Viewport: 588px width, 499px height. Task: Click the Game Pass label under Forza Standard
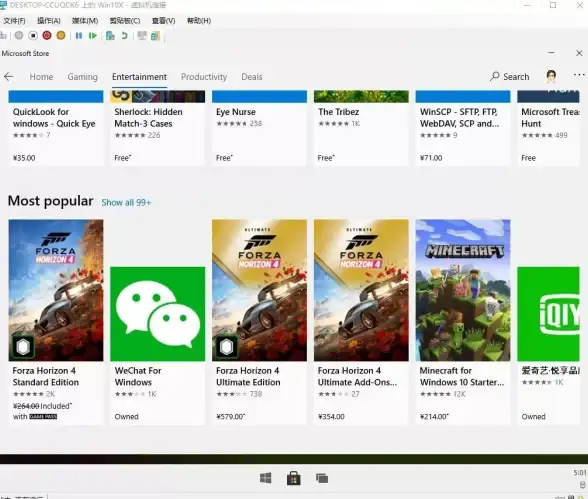43,417
